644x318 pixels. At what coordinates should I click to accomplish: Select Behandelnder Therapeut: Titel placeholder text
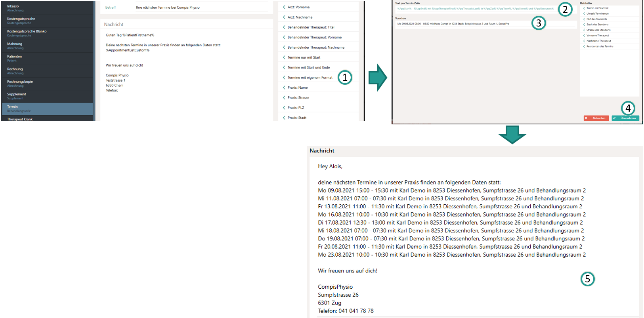tap(311, 27)
